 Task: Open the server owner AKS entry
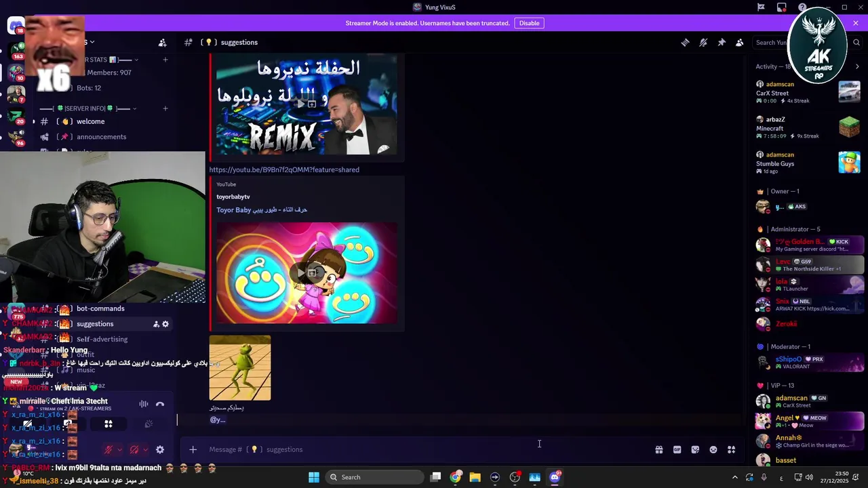[x=810, y=207]
